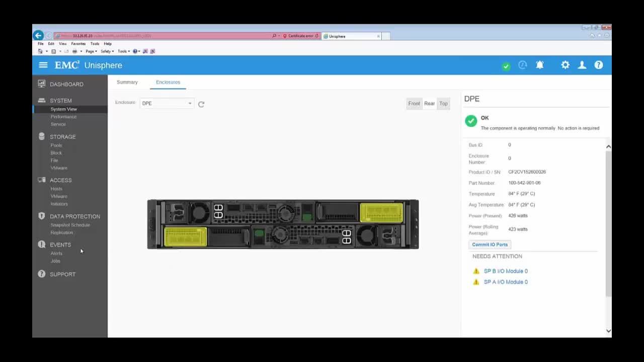The height and width of the screenshot is (362, 644).
Task: Click the browser back arrow button
Action: (x=38, y=35)
